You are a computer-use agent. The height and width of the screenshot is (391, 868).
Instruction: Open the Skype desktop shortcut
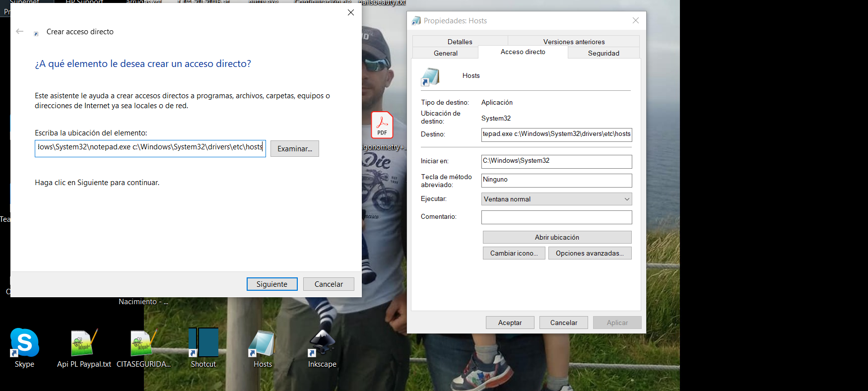click(x=24, y=343)
